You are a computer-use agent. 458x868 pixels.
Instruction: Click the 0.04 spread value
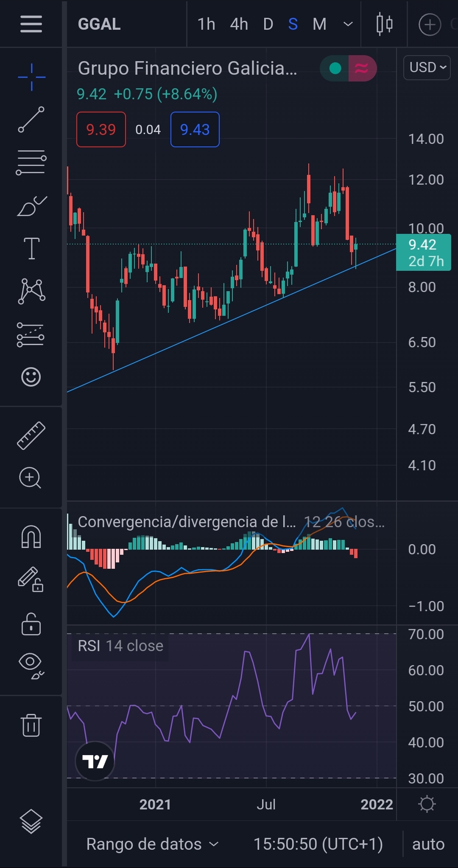pyautogui.click(x=148, y=129)
